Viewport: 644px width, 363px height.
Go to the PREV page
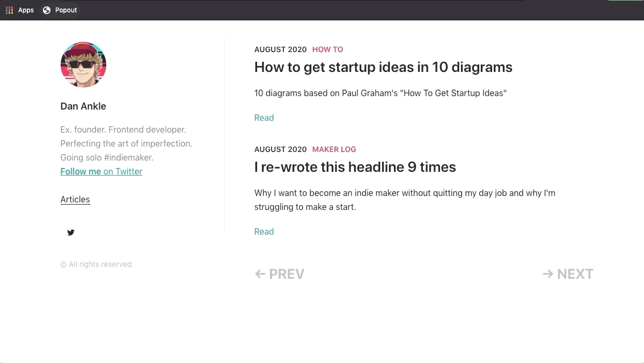[x=280, y=274]
